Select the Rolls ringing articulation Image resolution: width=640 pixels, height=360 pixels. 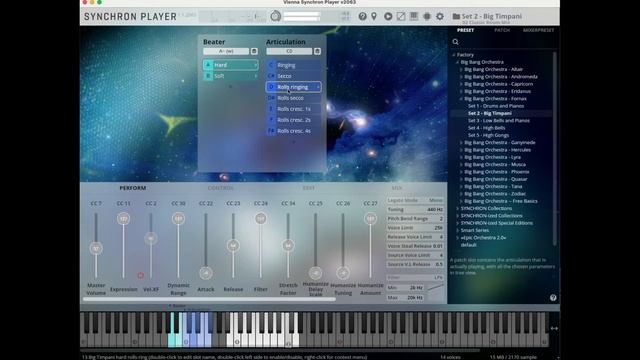[x=293, y=87]
